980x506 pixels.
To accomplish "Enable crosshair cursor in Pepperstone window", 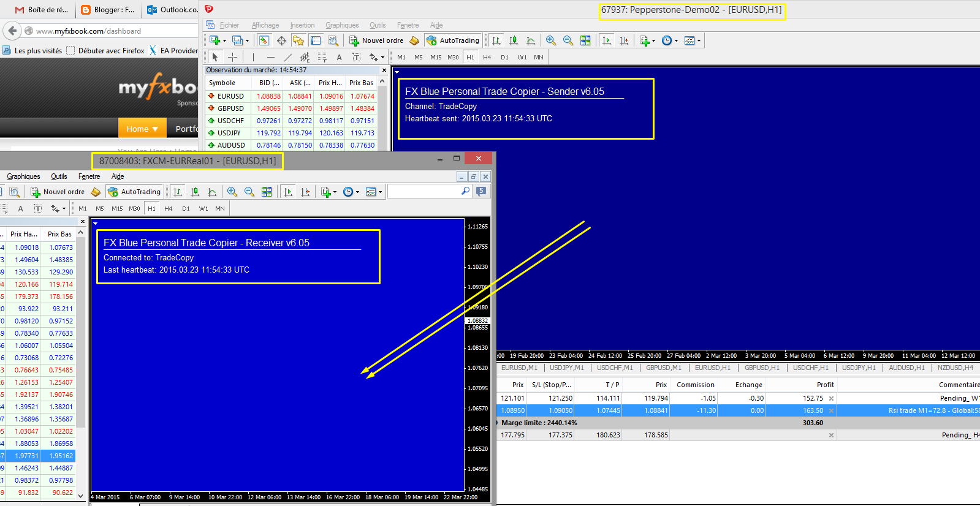I will coord(233,57).
